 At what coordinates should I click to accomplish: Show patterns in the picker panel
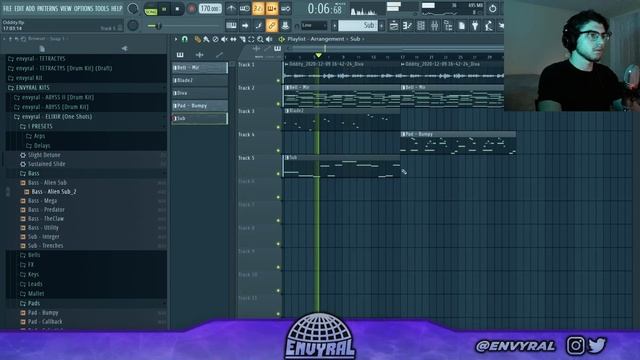click(x=180, y=54)
